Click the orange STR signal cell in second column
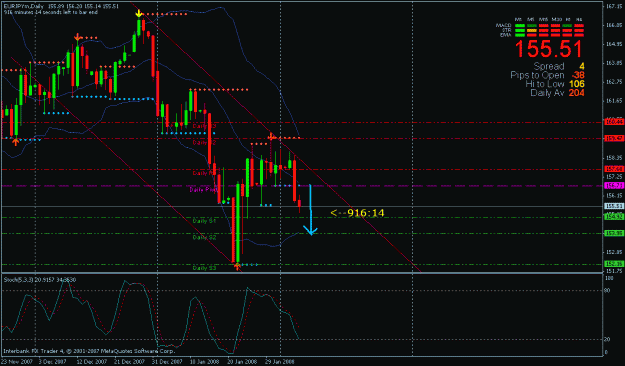The width and height of the screenshot is (625, 366). 531,30
